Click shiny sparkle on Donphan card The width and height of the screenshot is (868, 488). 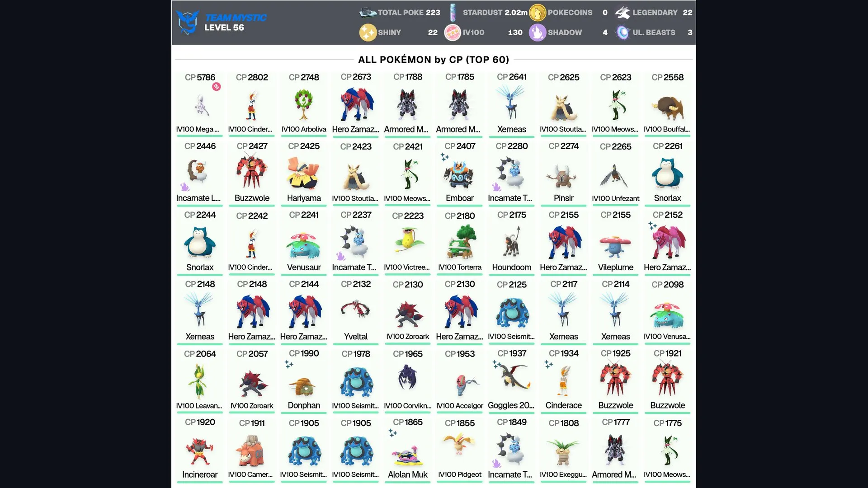289,364
